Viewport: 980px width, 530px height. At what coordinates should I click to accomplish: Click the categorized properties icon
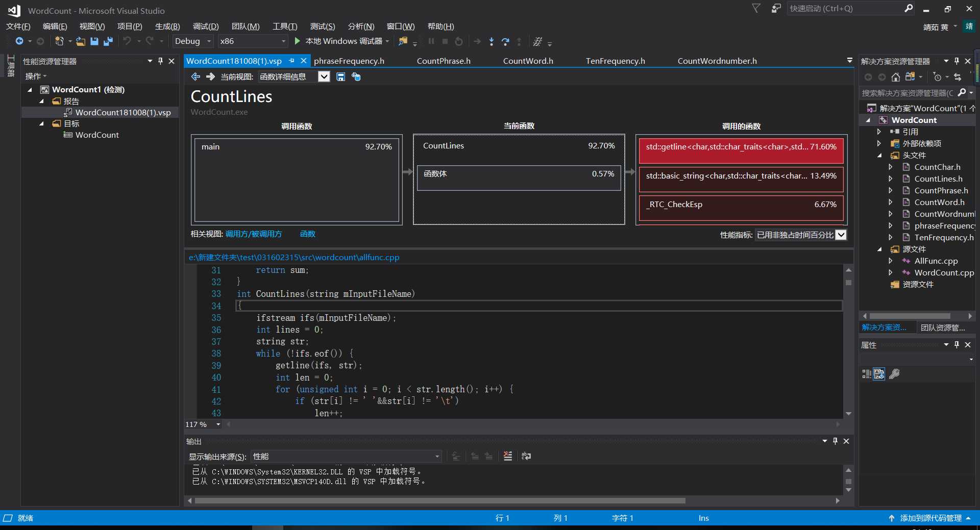coord(866,374)
